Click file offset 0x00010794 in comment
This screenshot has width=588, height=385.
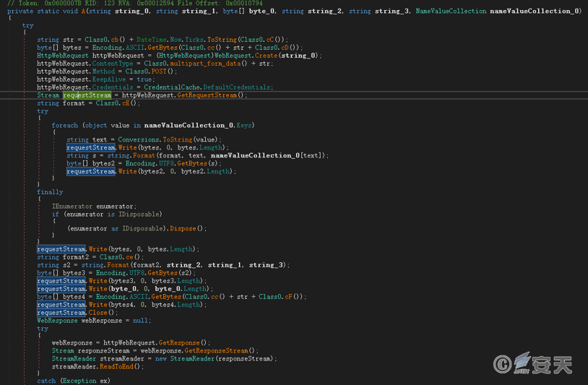[x=243, y=3]
